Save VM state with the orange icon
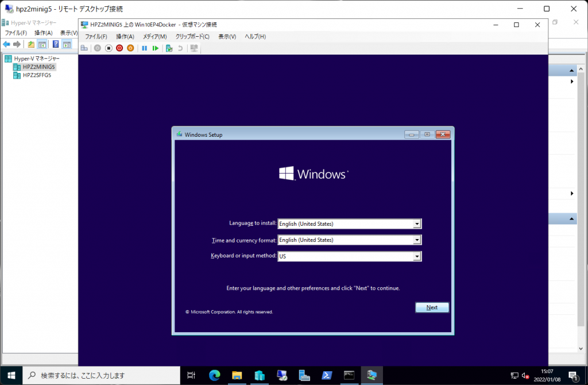The image size is (588, 385). click(130, 48)
